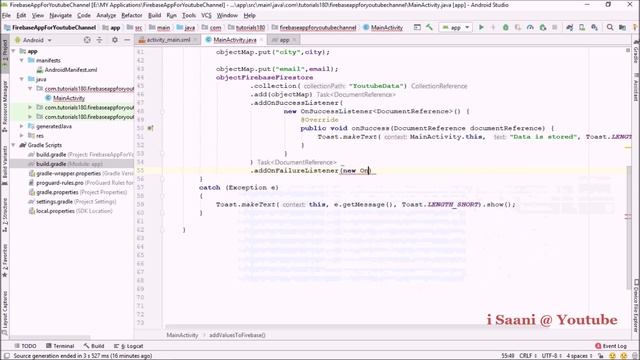
Task: Open the Navigate menu
Action: pyautogui.click(x=60, y=16)
